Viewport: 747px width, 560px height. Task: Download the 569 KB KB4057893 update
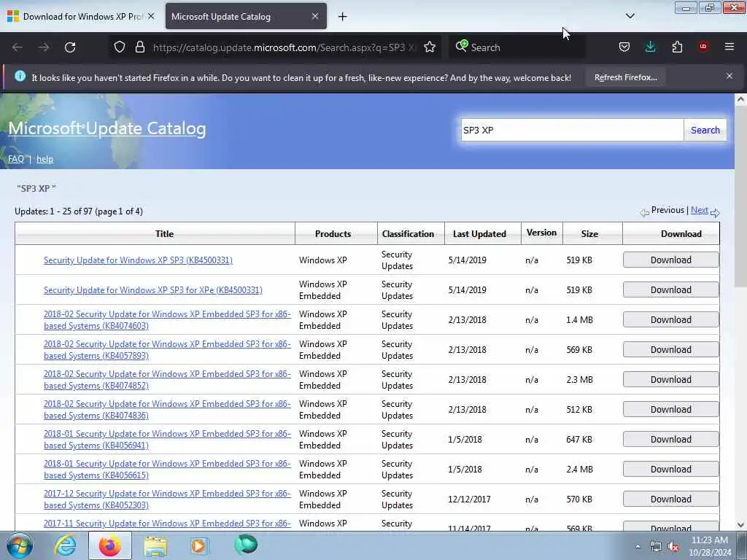671,350
